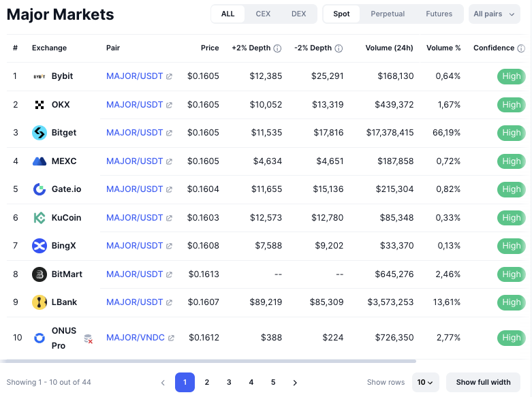Select the ALL exchange filter
Viewport: 532px width, 397px height.
click(228, 14)
